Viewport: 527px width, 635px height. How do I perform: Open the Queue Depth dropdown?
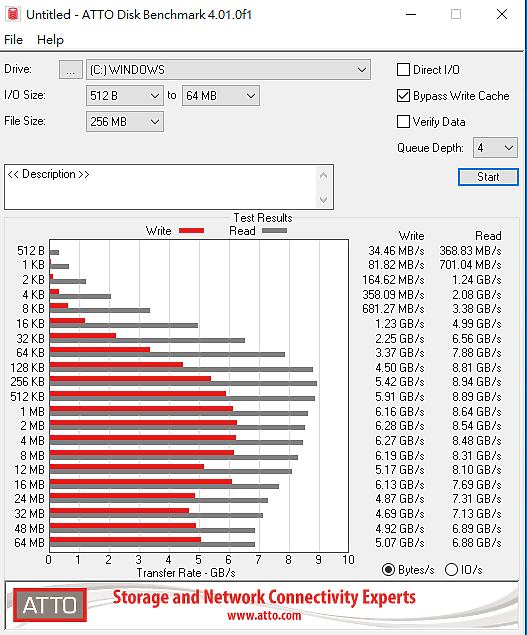click(x=495, y=147)
